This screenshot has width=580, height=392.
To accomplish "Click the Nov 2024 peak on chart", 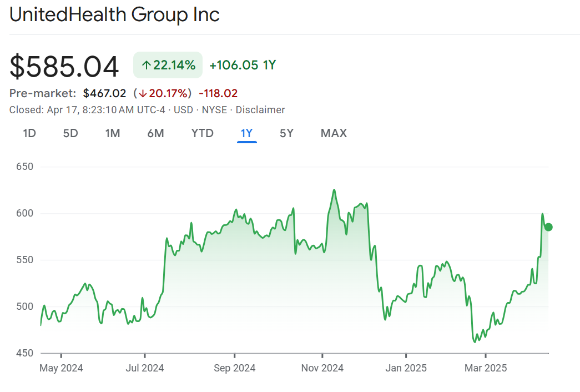I will (x=334, y=190).
